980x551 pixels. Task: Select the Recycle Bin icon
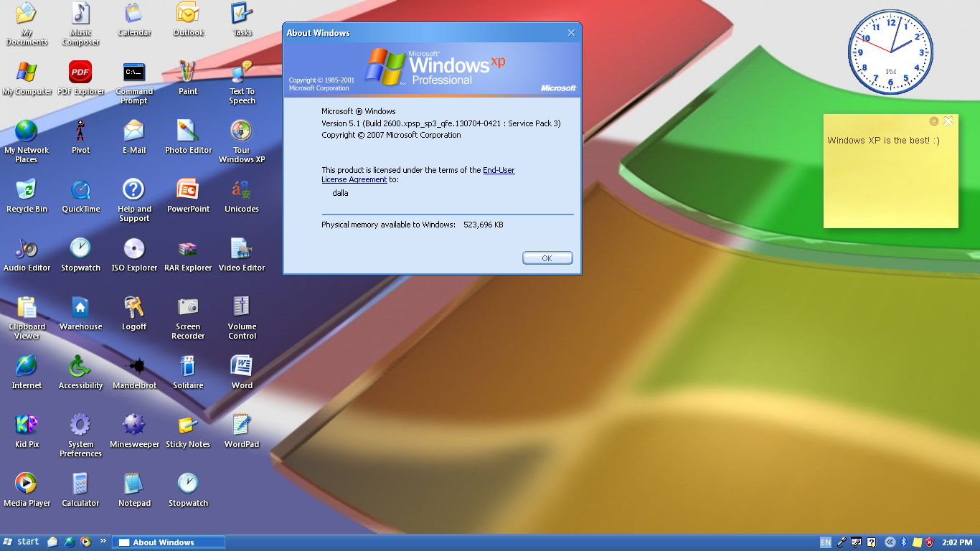pyautogui.click(x=27, y=196)
